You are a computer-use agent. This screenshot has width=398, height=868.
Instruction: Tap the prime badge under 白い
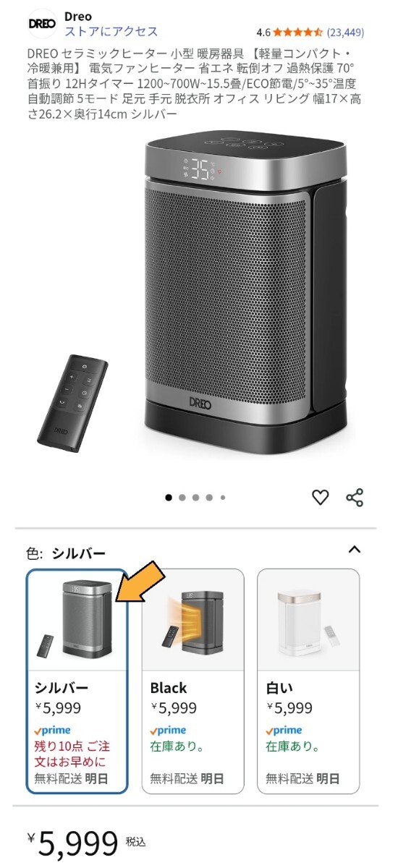(x=284, y=731)
